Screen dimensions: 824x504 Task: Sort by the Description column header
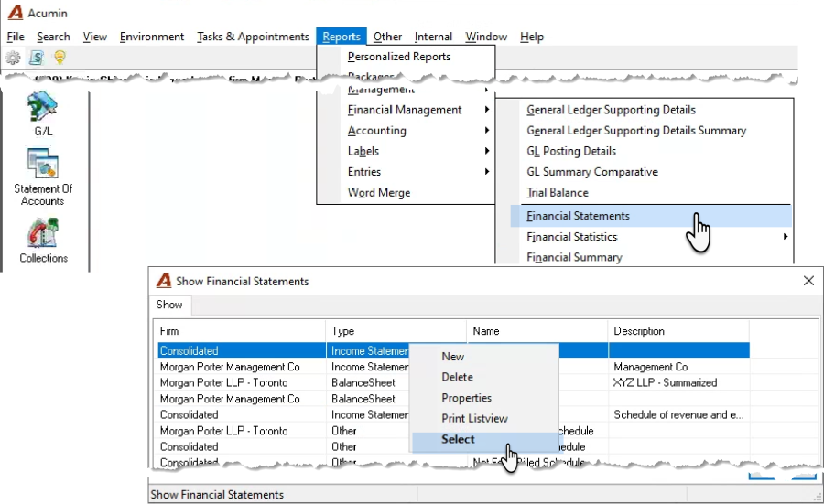pyautogui.click(x=678, y=331)
